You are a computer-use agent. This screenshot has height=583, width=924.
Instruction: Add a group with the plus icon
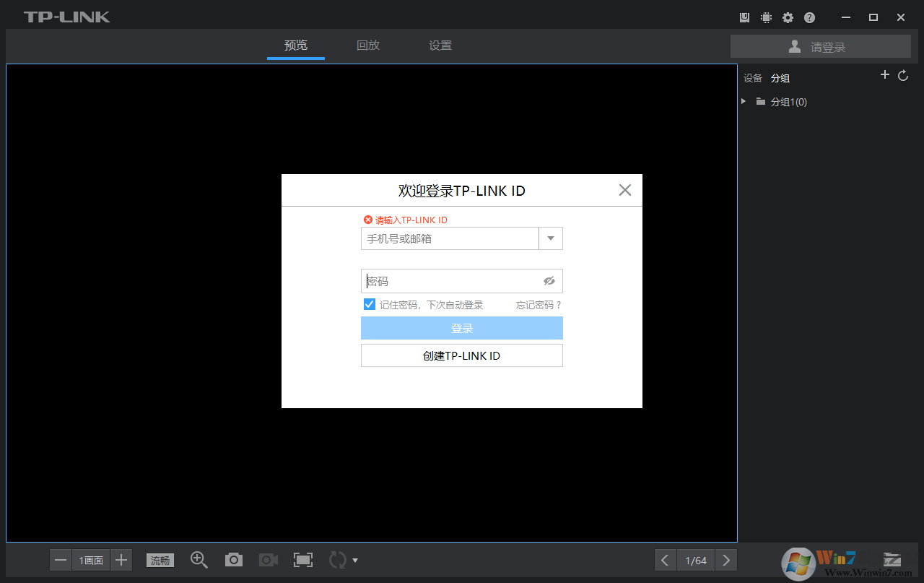click(x=885, y=75)
